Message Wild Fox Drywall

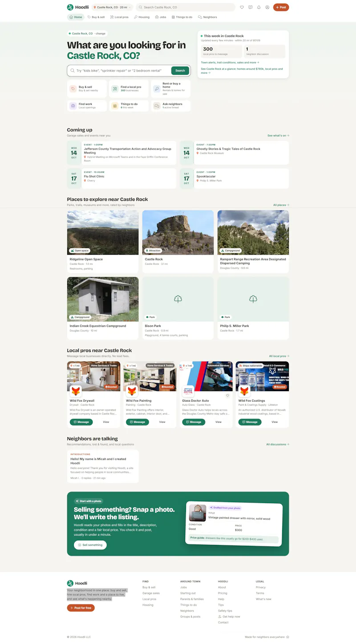tap(81, 422)
